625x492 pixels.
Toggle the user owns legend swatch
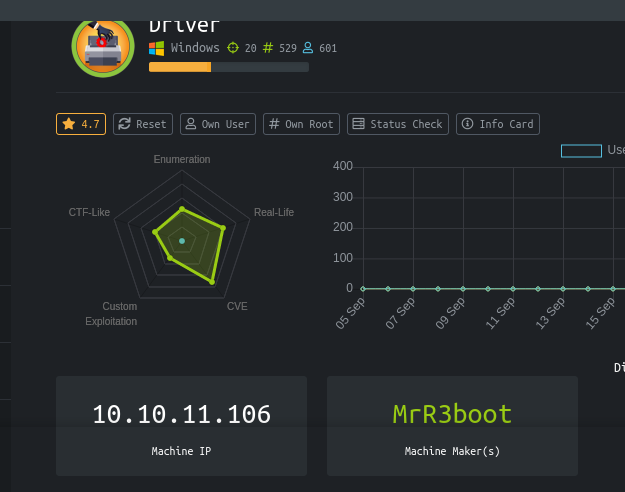[x=581, y=151]
